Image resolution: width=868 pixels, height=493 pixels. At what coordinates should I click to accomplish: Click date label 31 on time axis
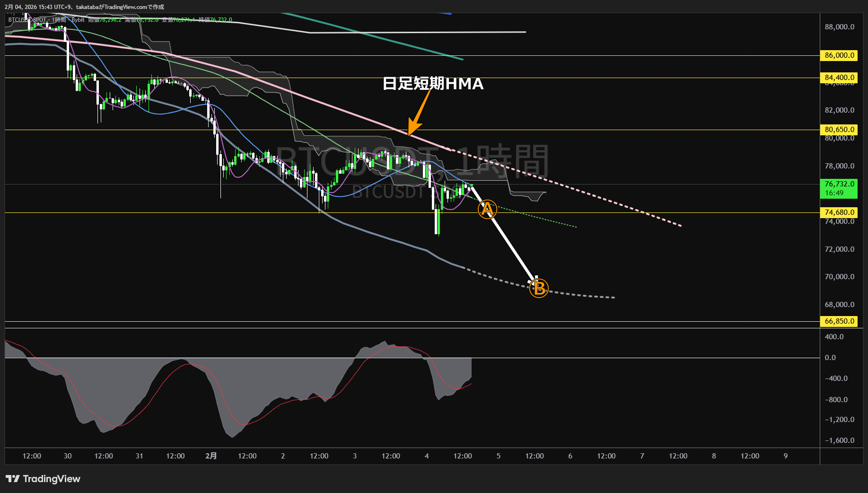(x=139, y=456)
